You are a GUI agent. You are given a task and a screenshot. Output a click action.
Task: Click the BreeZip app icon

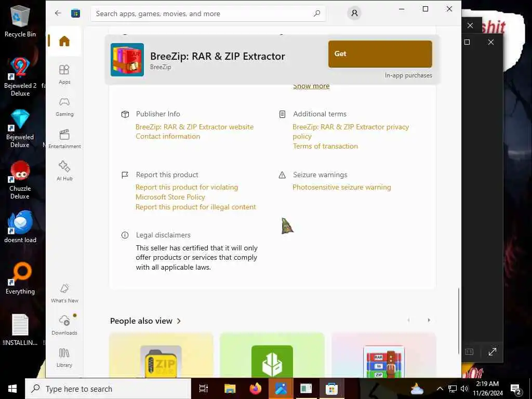pos(127,60)
